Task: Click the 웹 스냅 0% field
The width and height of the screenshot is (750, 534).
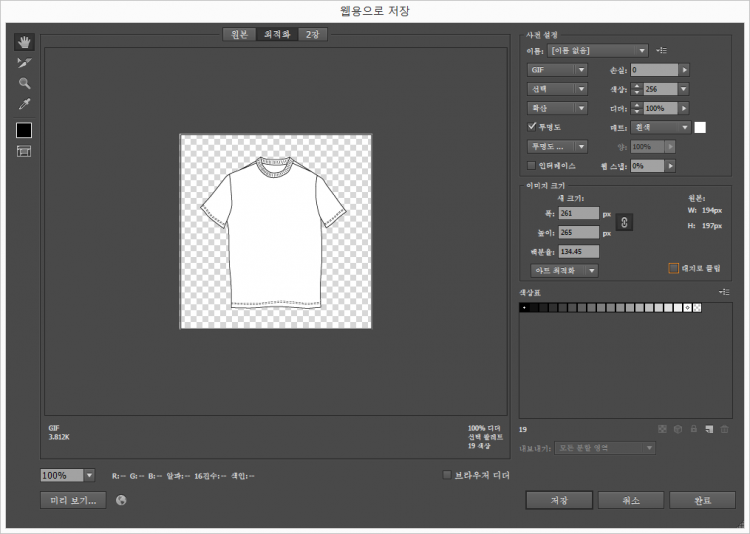Action: (647, 166)
